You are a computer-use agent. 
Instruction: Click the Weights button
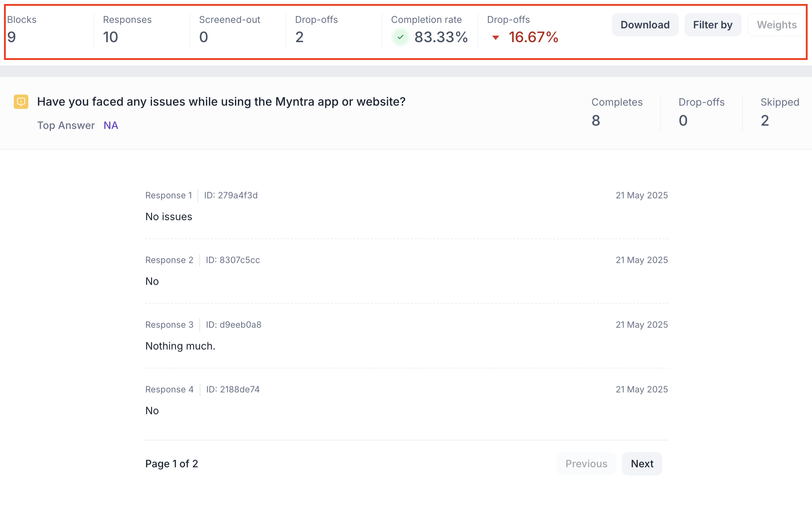(x=776, y=25)
